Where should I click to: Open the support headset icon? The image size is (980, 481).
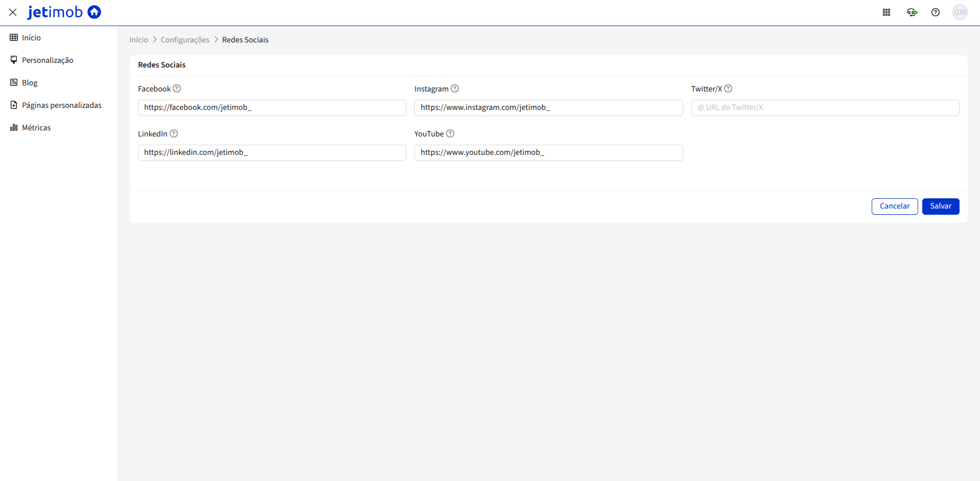click(912, 12)
